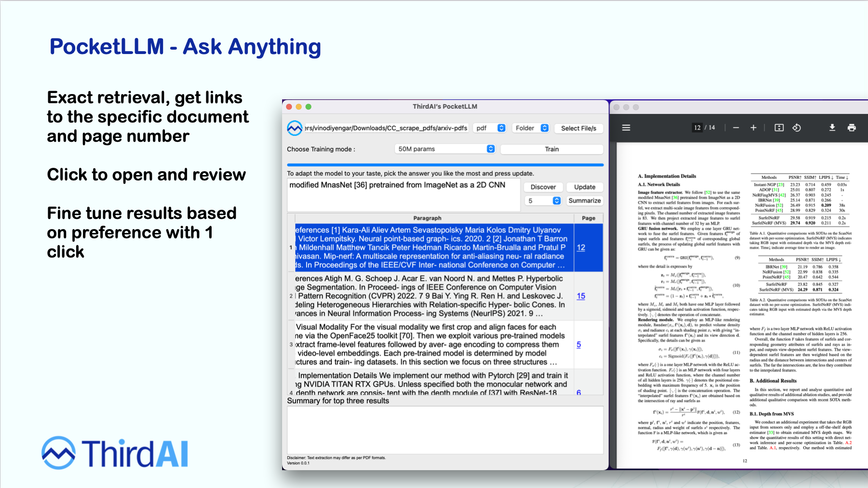The width and height of the screenshot is (868, 488).
Task: Click the training progress bar
Action: [445, 165]
